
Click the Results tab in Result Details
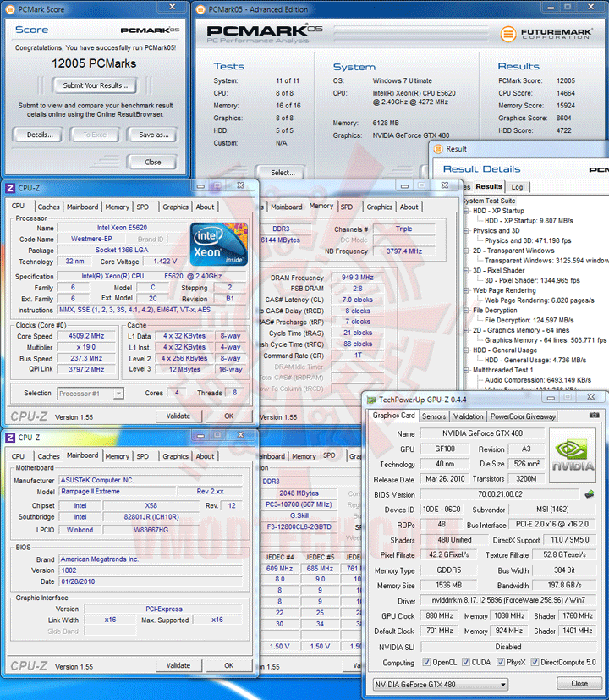coord(489,186)
